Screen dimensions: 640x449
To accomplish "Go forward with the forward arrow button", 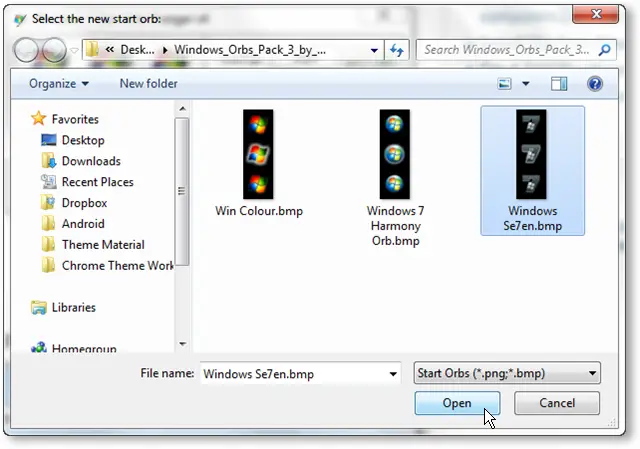I will coord(54,50).
